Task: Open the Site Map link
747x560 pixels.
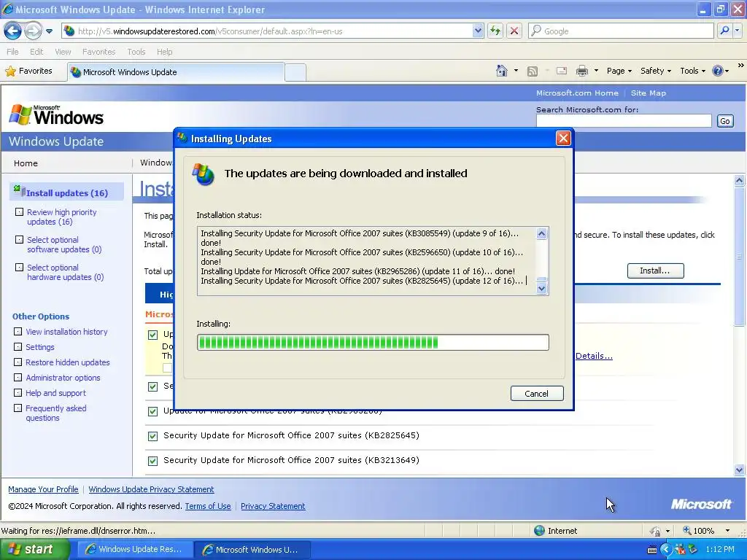Action: 649,93
